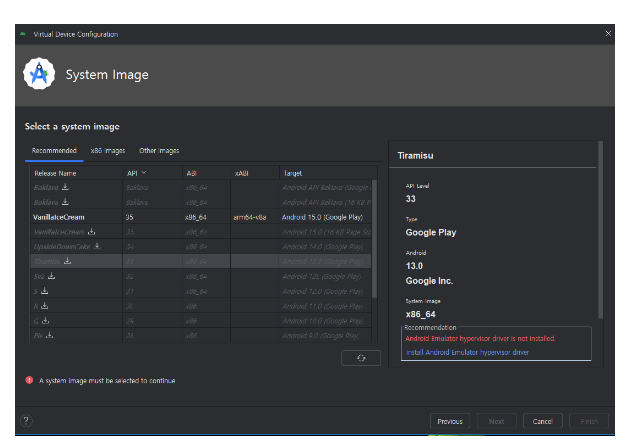This screenshot has width=632, height=444.
Task: Download the Sv2 system image
Action: (x=52, y=276)
